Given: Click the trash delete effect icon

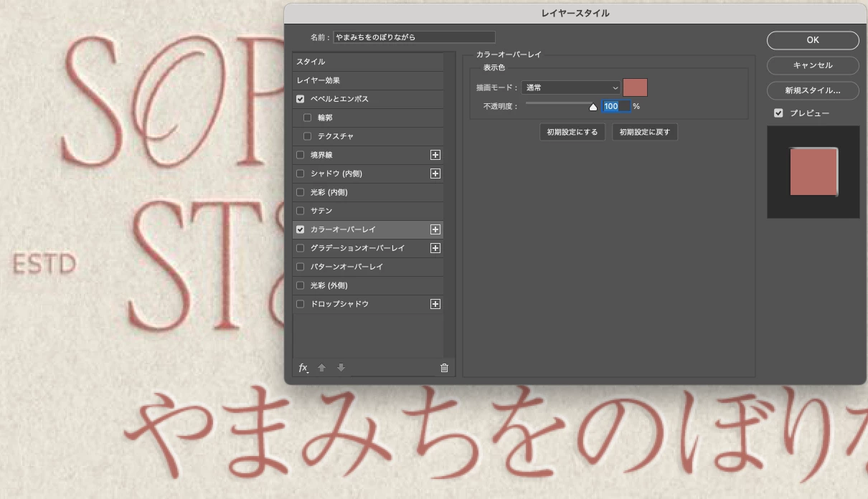Looking at the screenshot, I should tap(444, 368).
